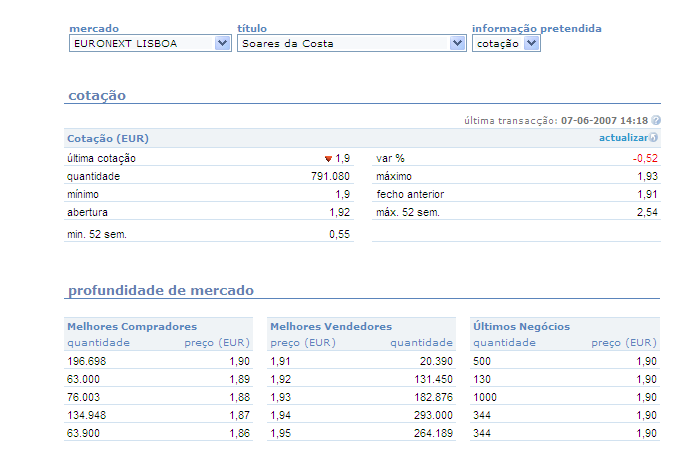
Task: Select the máx. 52 sem. value 2,54
Action: [x=647, y=212]
